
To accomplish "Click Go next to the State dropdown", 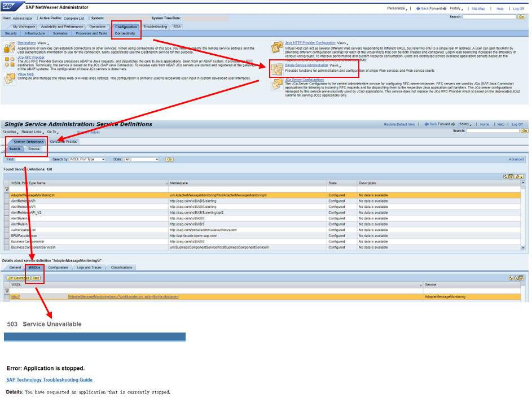I will click(169, 159).
